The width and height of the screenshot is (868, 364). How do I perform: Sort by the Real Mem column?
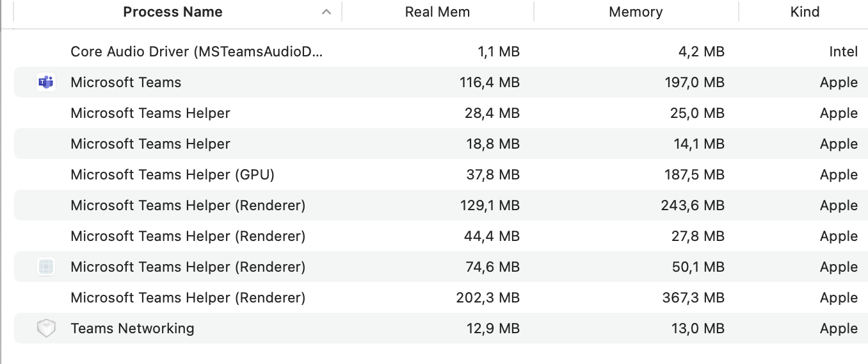[437, 12]
